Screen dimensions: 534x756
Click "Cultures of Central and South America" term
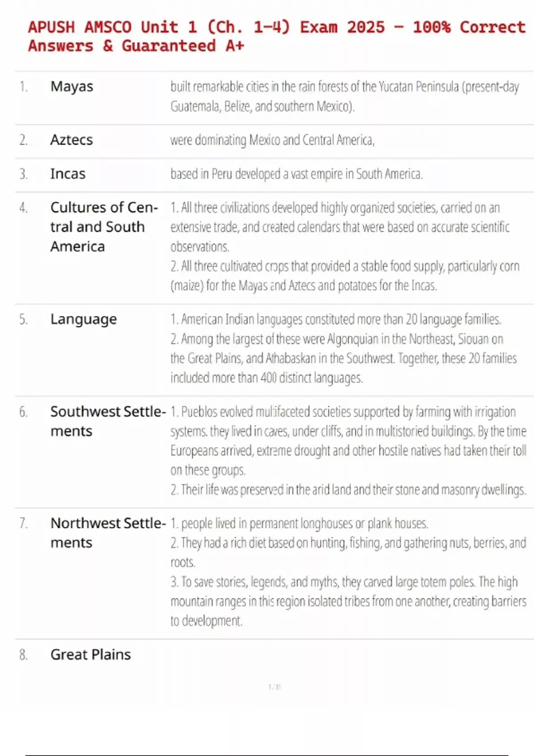pyautogui.click(x=104, y=227)
